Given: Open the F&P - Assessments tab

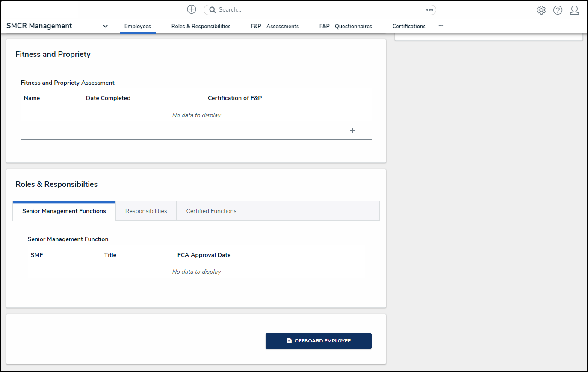Looking at the screenshot, I should click(275, 26).
